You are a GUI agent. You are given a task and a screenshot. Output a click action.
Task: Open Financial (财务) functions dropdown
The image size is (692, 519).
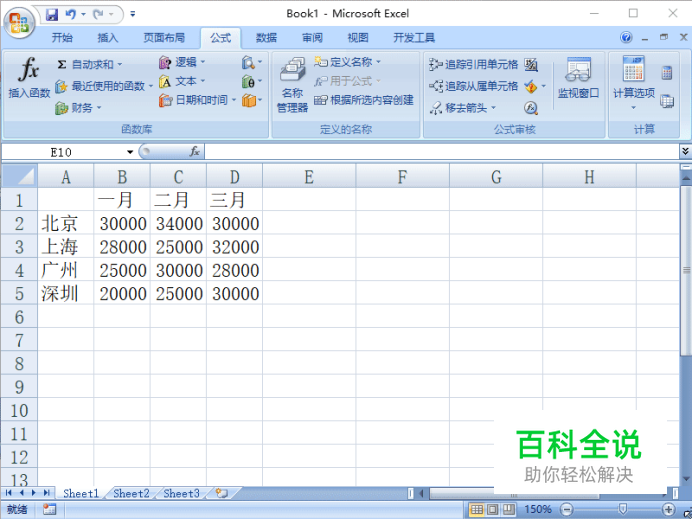pyautogui.click(x=78, y=108)
